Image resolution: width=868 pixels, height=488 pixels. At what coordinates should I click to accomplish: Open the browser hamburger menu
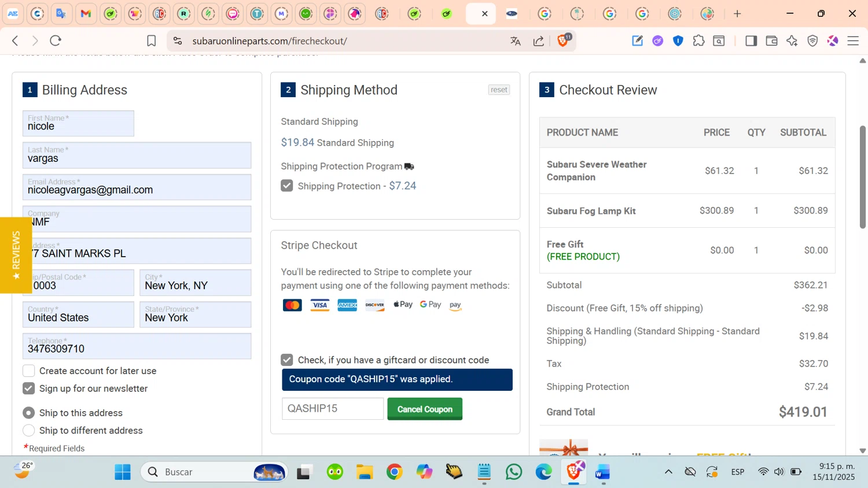point(853,40)
